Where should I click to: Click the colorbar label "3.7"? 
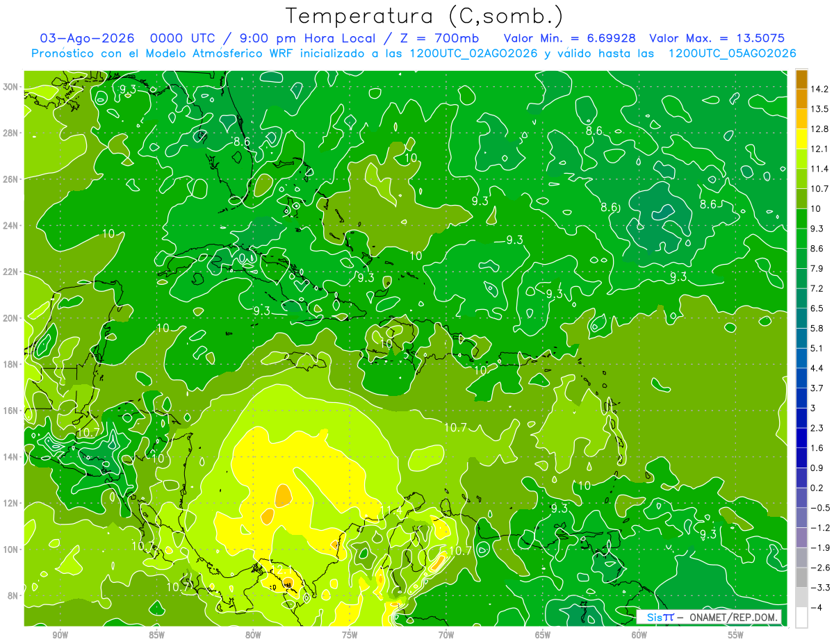pyautogui.click(x=817, y=388)
